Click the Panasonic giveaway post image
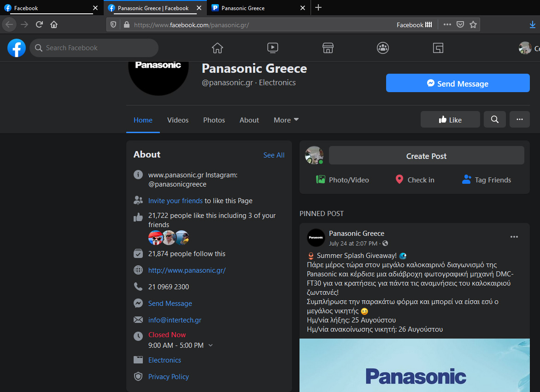The width and height of the screenshot is (540, 392). pyautogui.click(x=414, y=365)
